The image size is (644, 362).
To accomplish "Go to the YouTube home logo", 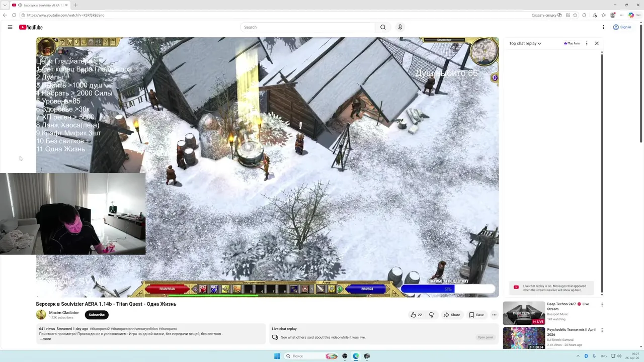I will coord(31,27).
